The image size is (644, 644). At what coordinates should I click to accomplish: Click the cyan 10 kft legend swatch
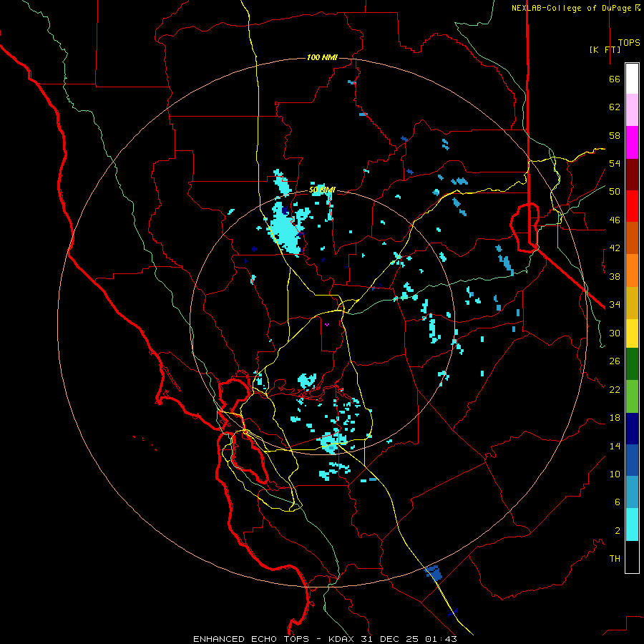[632, 525]
